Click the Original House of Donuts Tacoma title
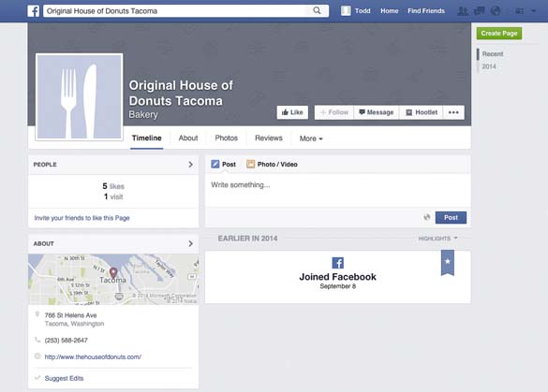Screen dimensions: 548x392 click(x=181, y=93)
